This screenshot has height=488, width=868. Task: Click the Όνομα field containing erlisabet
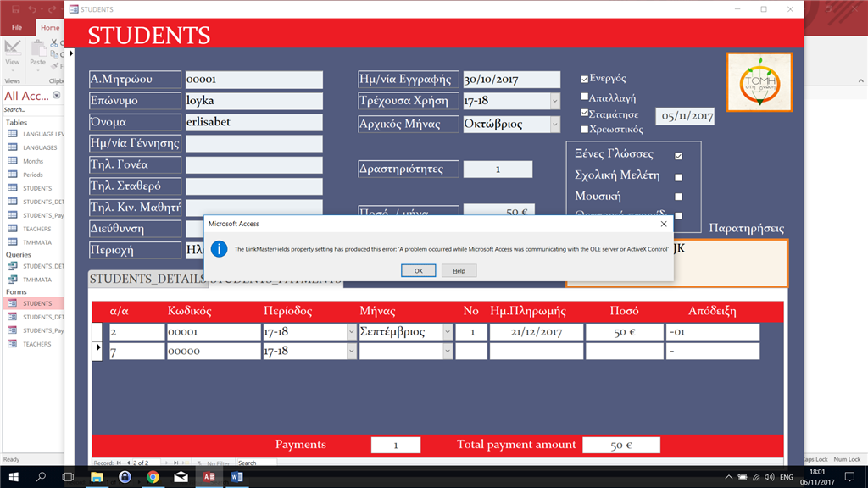pos(254,122)
